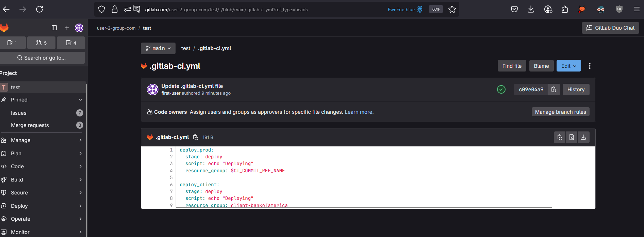
Task: Open Merge requests in sidebar
Action: (x=30, y=125)
